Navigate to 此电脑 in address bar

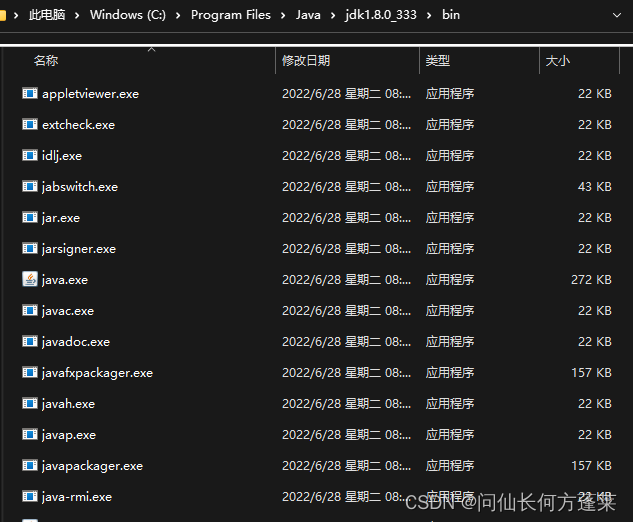[47, 15]
